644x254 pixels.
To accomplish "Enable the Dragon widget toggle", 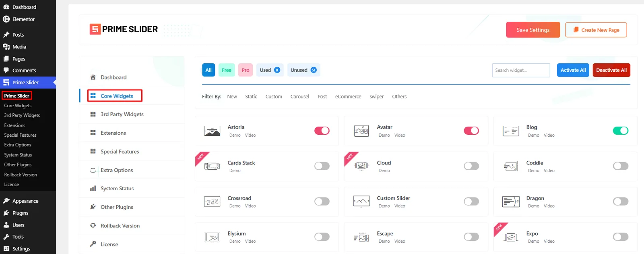I will point(621,201).
